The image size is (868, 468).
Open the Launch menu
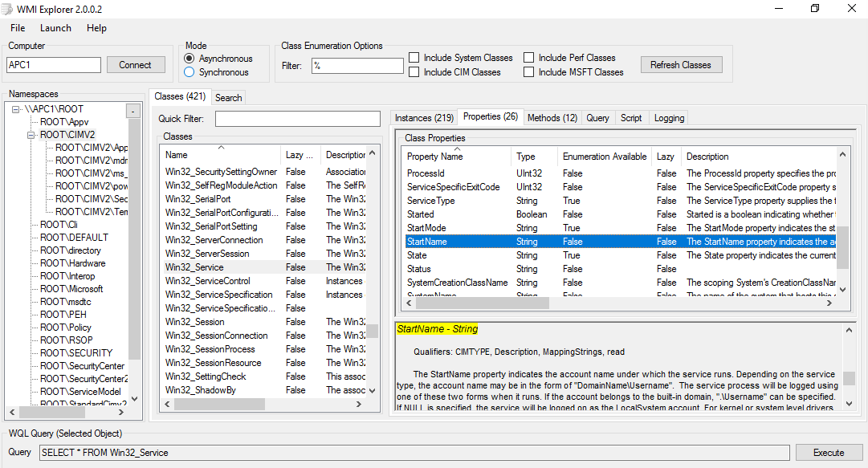tap(55, 28)
